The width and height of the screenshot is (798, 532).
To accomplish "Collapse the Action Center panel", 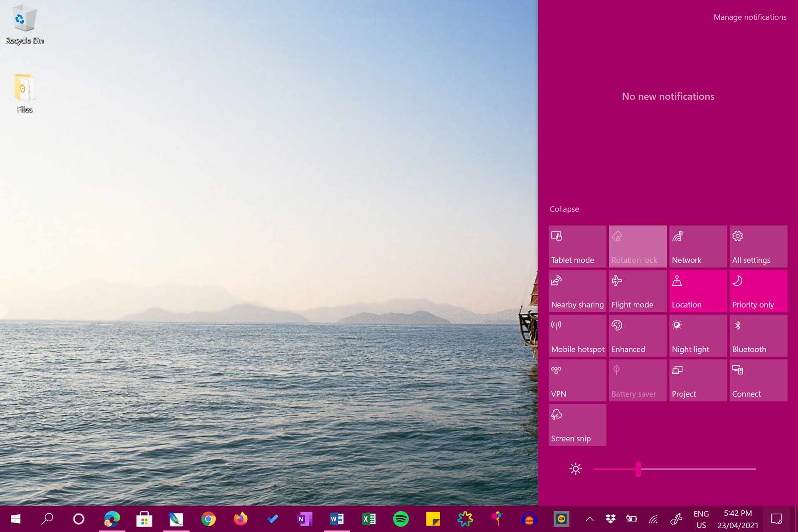I will (x=564, y=209).
